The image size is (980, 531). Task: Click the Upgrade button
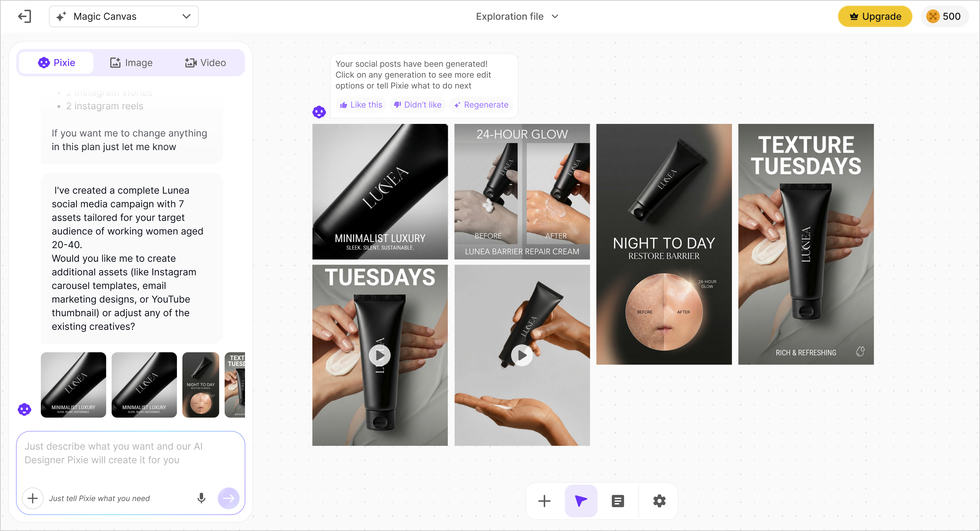[x=875, y=16]
